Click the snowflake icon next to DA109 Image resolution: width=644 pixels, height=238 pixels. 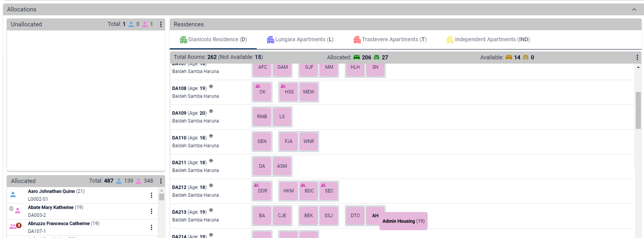point(211,111)
